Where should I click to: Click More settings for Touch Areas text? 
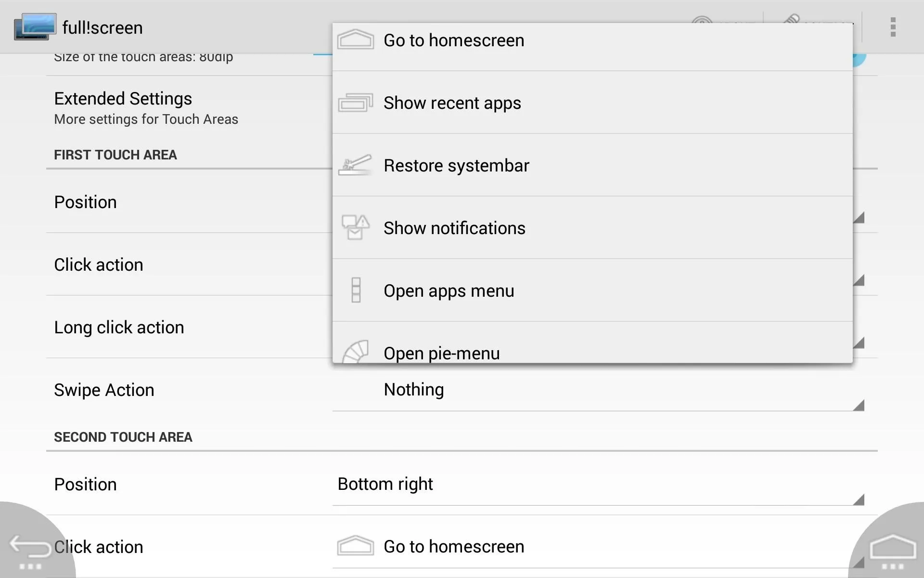coord(146,119)
